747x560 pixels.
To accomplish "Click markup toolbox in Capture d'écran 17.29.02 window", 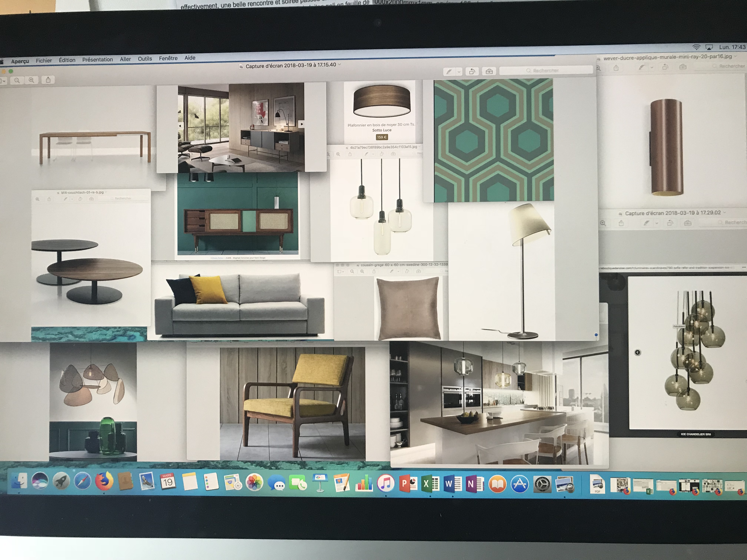I will (x=688, y=223).
